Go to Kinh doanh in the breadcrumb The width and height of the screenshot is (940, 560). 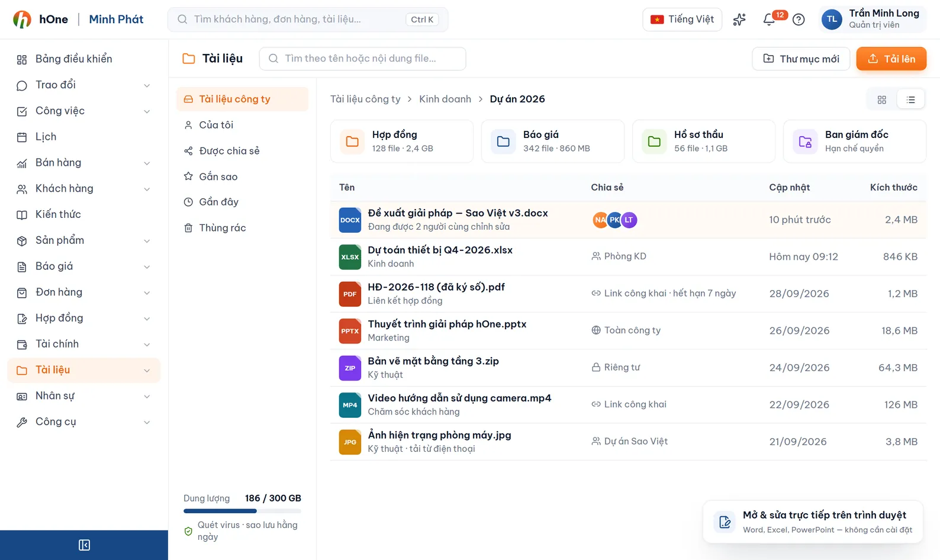(445, 99)
